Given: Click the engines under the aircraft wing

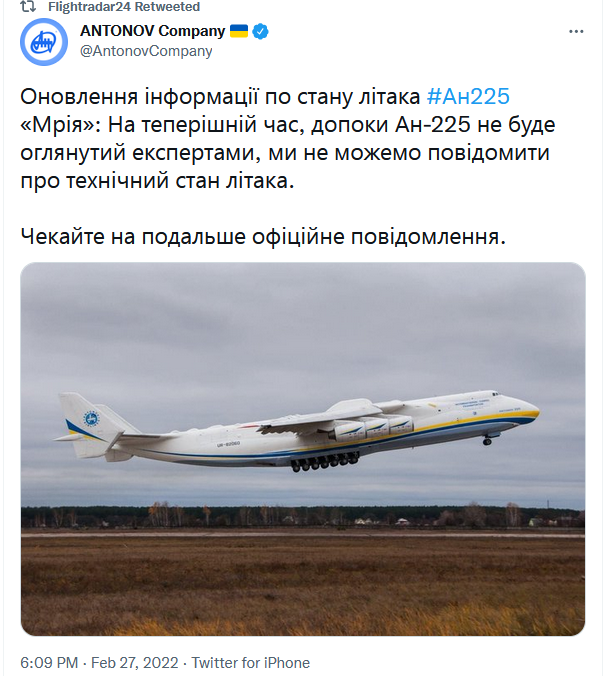Looking at the screenshot, I should [x=372, y=429].
